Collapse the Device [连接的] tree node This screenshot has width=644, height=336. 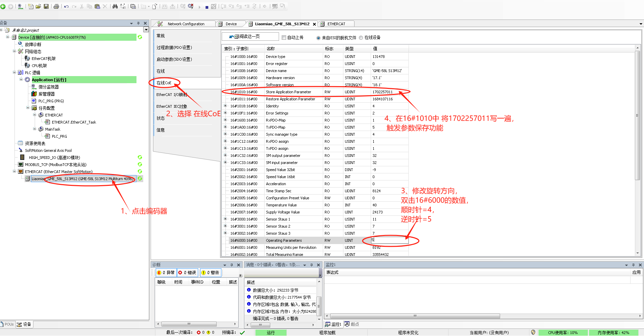(x=7, y=37)
